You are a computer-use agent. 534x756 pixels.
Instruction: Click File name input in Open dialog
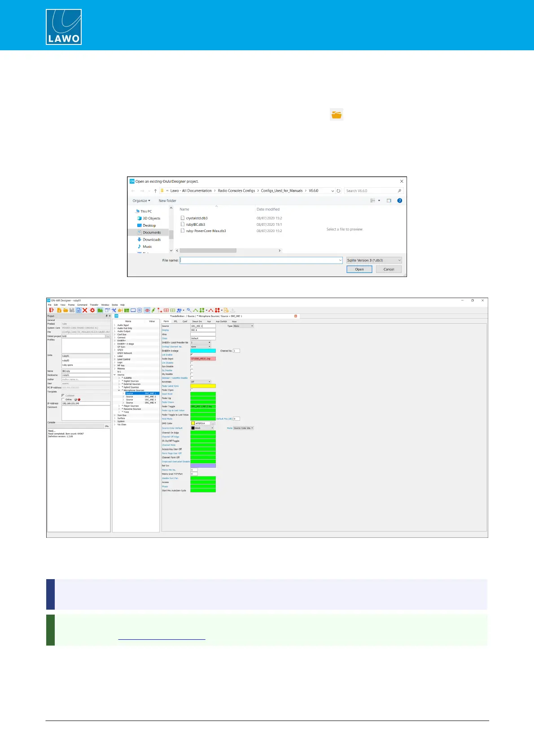coord(261,260)
